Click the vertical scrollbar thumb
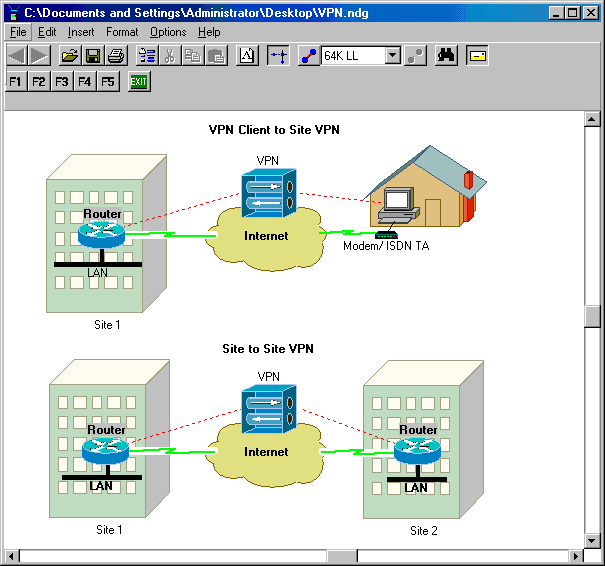The image size is (605, 566). (592, 316)
